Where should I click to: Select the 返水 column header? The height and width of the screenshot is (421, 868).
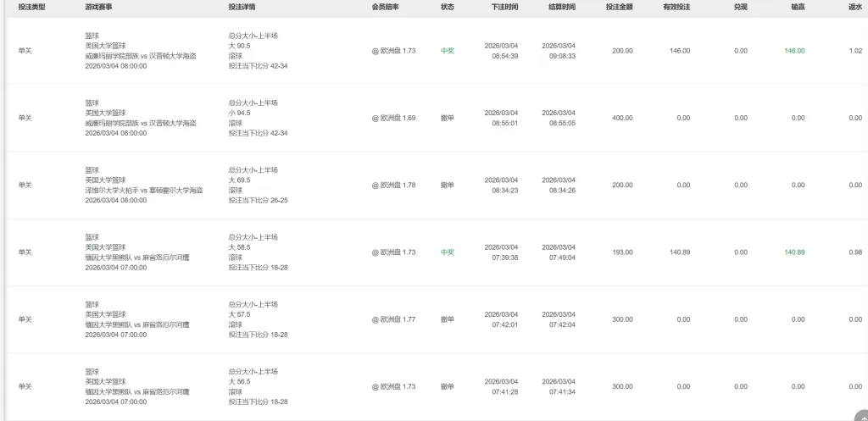[x=854, y=7]
